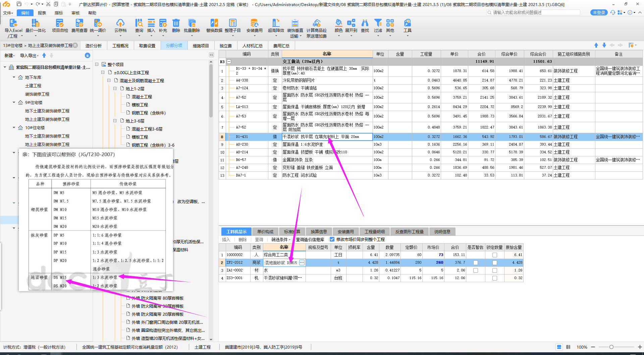Toggle 锁定数量 checkbox for 湿地面砂浆 row

pos(494,263)
